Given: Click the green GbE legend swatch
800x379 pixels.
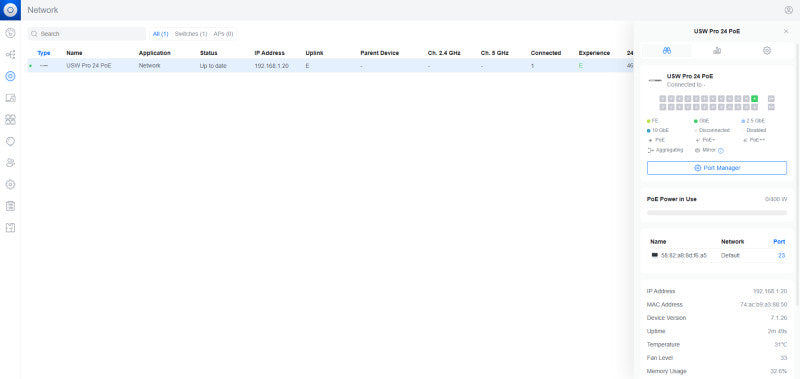Looking at the screenshot, I should coord(695,121).
